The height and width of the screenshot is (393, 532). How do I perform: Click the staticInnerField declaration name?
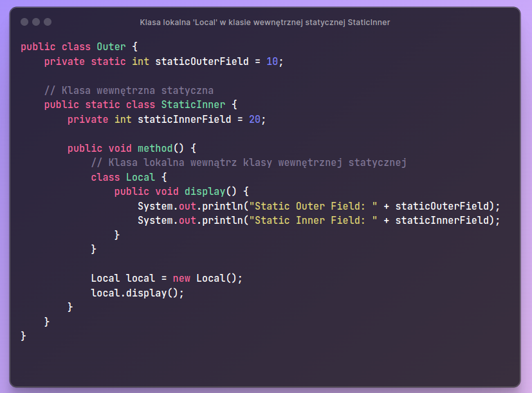[185, 120]
